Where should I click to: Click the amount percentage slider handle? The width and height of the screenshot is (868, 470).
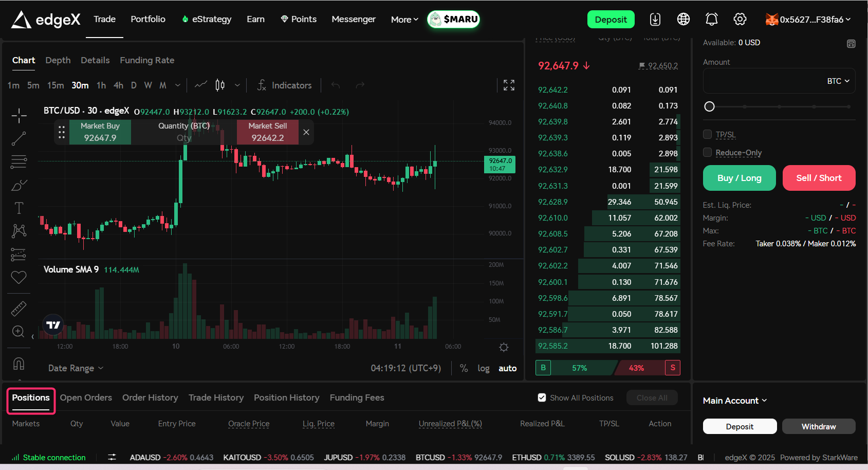click(x=709, y=106)
